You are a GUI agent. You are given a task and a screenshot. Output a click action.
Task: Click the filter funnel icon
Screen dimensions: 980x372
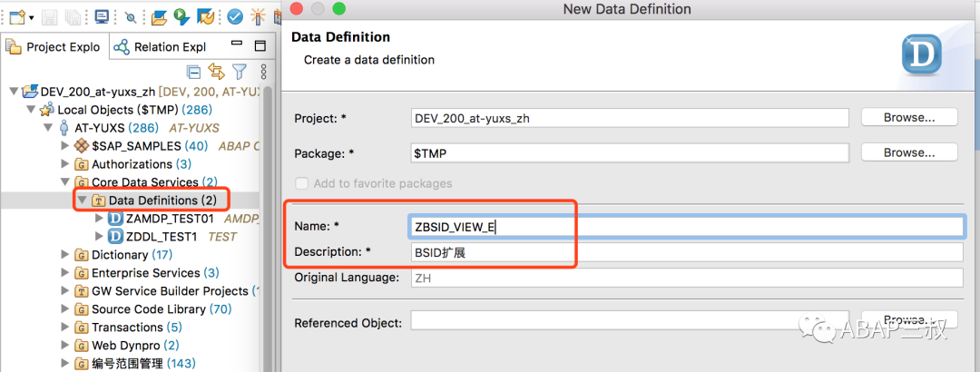(240, 72)
